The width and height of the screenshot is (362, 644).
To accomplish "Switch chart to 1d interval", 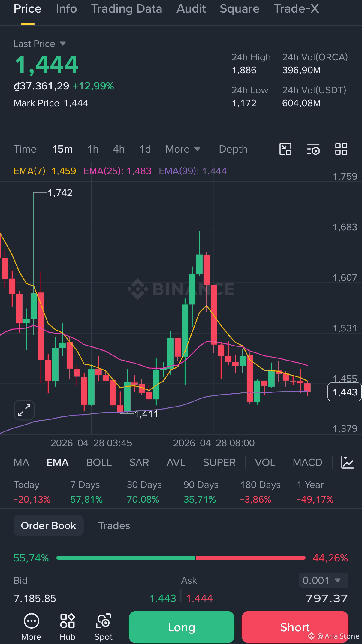I will point(145,149).
